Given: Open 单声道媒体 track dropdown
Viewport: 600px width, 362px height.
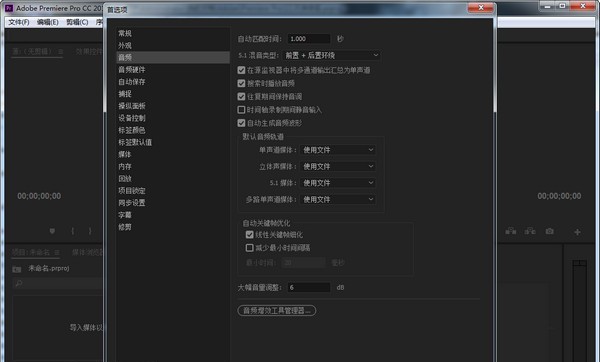Looking at the screenshot, I should [x=338, y=150].
